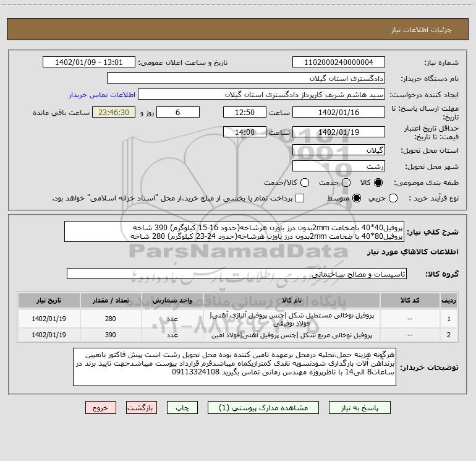Viewport: 476px width, 461px height.
Task: Select the خدمت radio button
Action: 346,183
